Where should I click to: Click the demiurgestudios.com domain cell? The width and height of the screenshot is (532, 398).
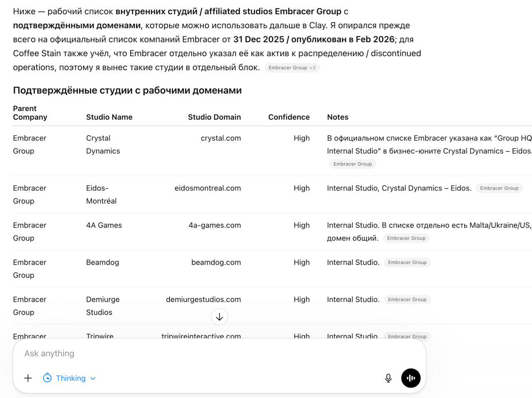(203, 299)
